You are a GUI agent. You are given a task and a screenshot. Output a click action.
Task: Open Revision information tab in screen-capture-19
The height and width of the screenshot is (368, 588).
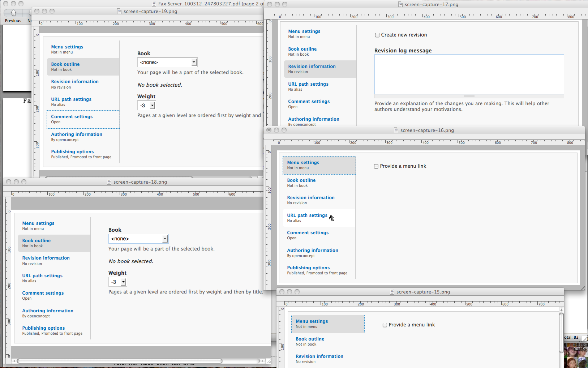point(83,84)
